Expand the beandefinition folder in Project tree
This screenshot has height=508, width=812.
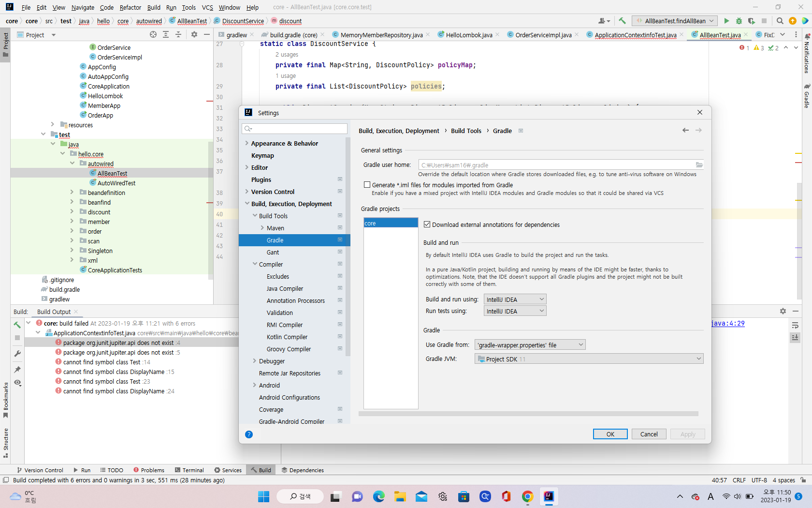(72, 193)
